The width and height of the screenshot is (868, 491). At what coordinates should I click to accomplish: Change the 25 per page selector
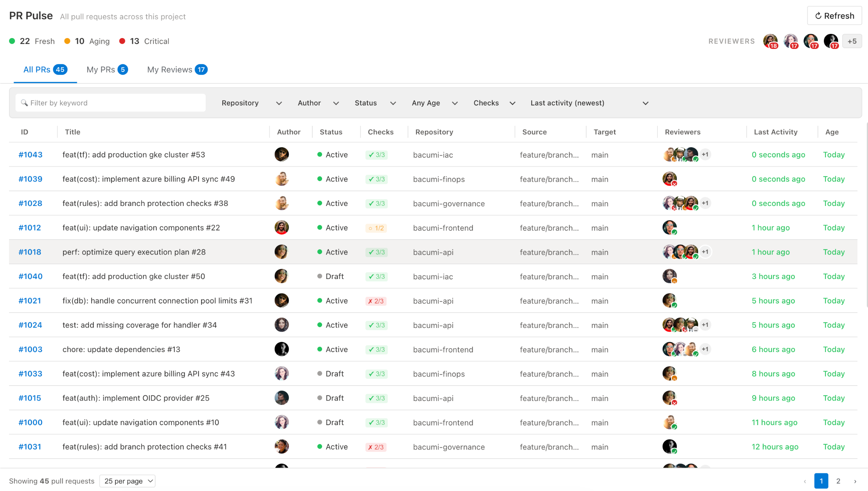[x=127, y=481]
